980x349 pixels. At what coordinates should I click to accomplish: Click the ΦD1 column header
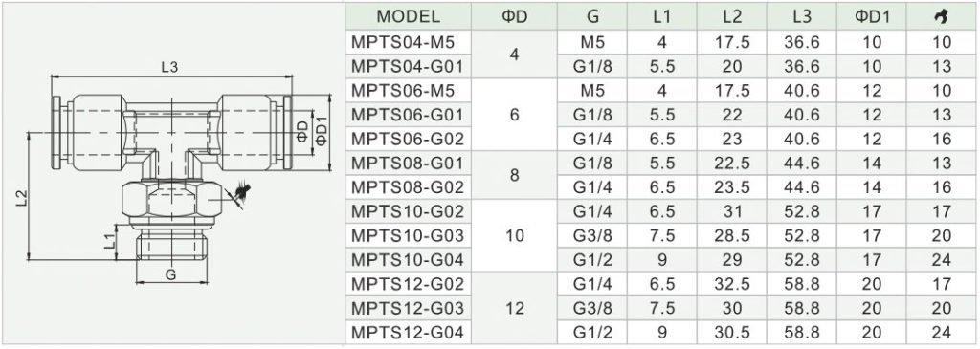[872, 17]
